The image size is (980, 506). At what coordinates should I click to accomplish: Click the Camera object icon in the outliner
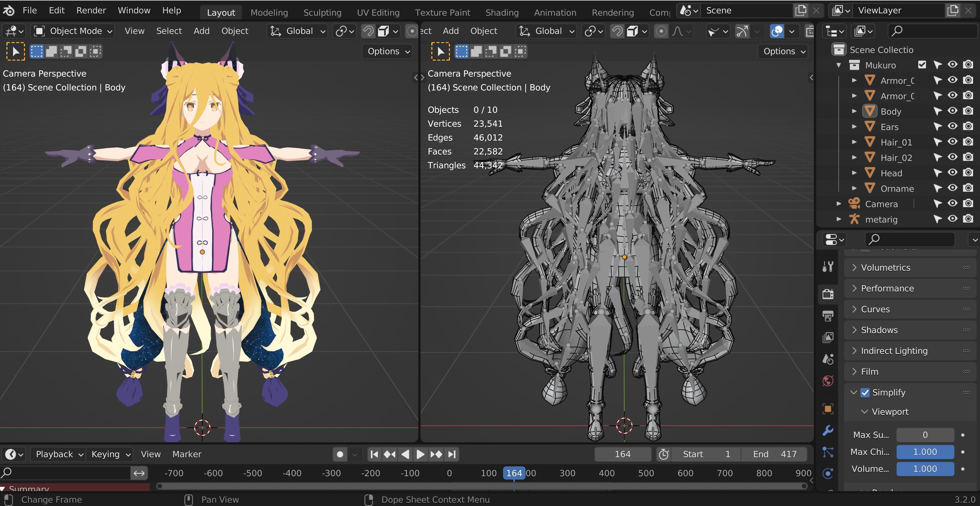854,203
